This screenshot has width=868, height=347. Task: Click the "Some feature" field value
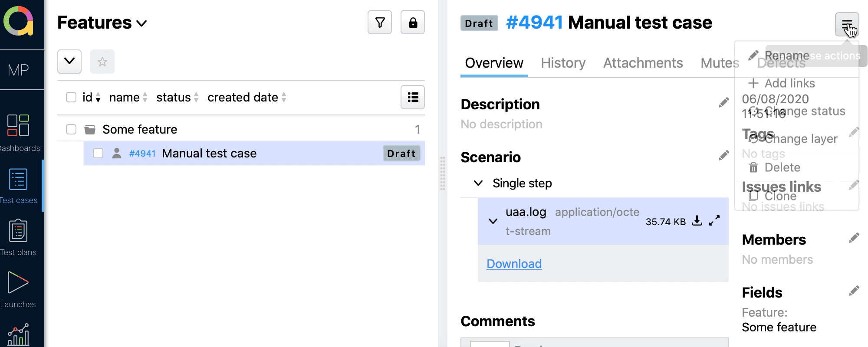(x=779, y=327)
